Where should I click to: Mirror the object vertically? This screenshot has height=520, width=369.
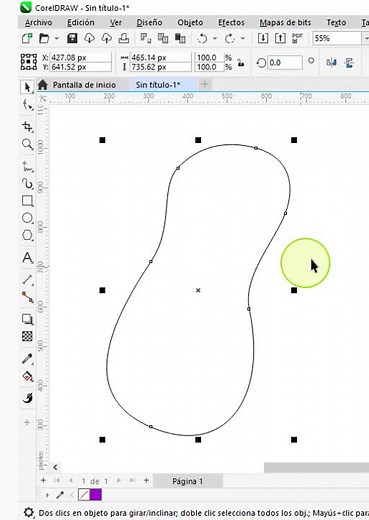click(x=349, y=62)
